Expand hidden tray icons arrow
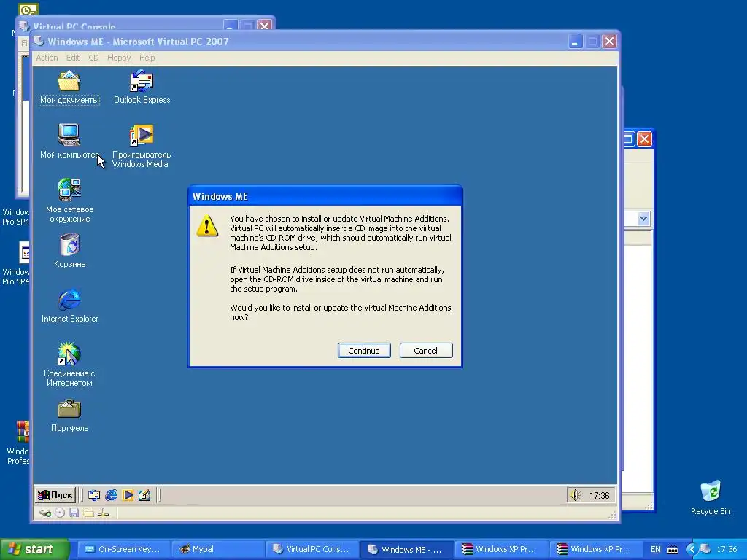 coord(692,550)
